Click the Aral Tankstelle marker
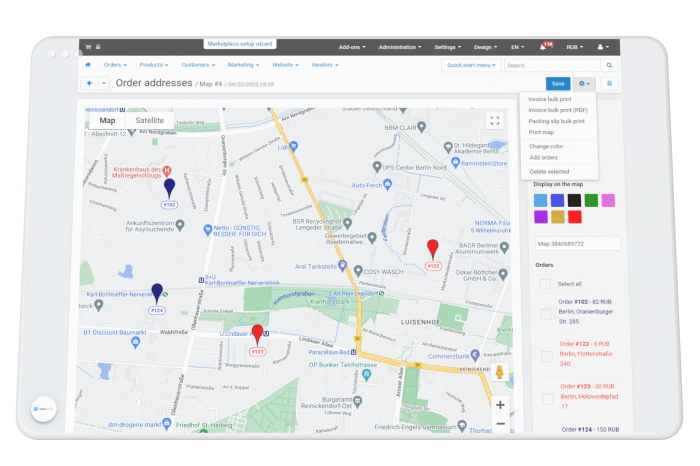 pyautogui.click(x=342, y=266)
